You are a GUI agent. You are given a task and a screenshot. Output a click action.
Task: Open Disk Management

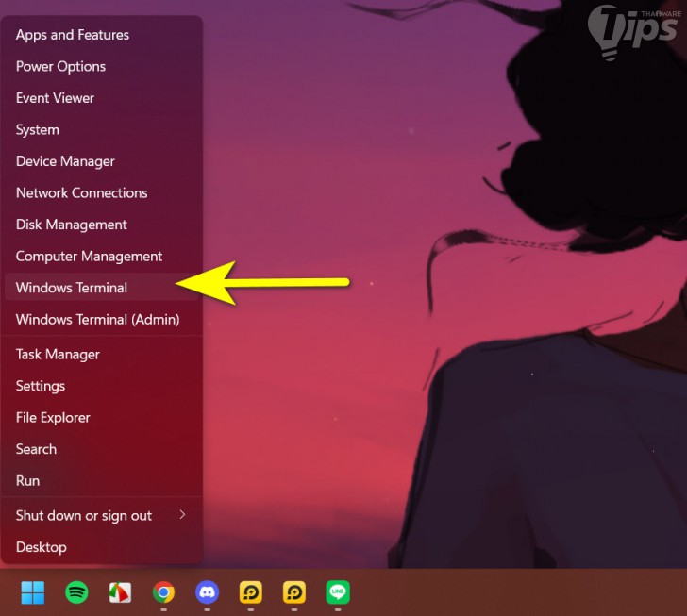tap(102, 225)
